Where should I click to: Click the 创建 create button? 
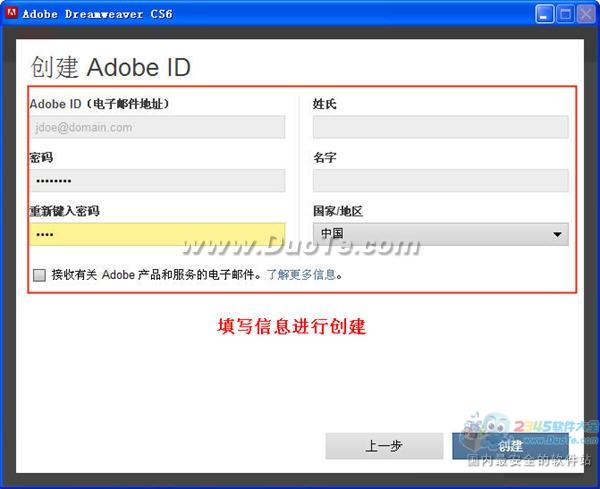tap(510, 446)
